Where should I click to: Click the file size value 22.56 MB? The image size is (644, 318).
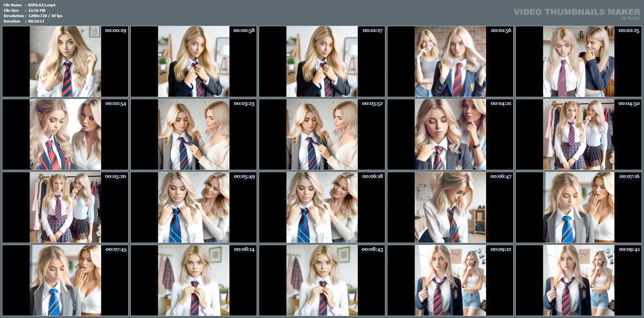(37, 10)
